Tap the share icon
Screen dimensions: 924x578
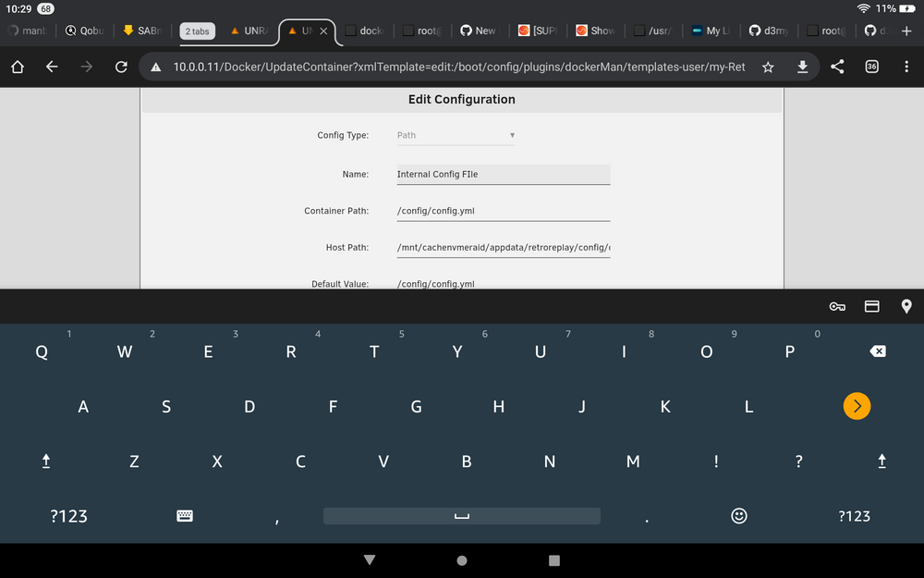(x=837, y=67)
